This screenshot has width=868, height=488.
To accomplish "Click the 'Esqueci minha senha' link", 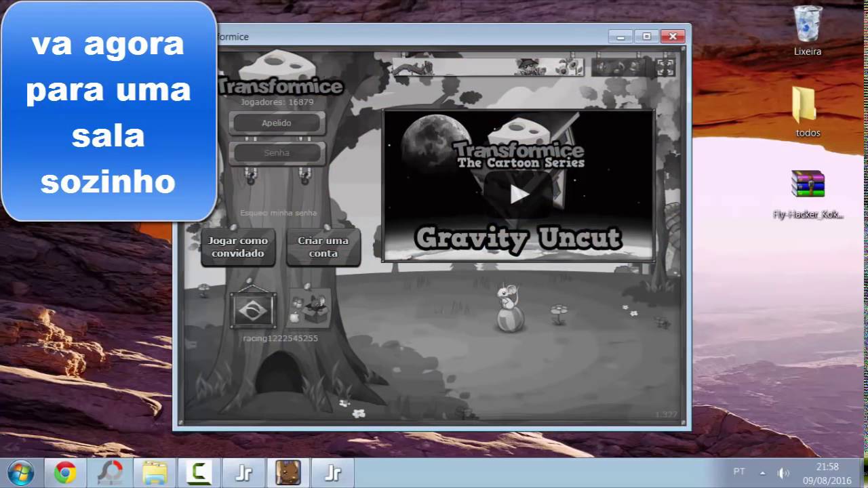I will coord(278,213).
